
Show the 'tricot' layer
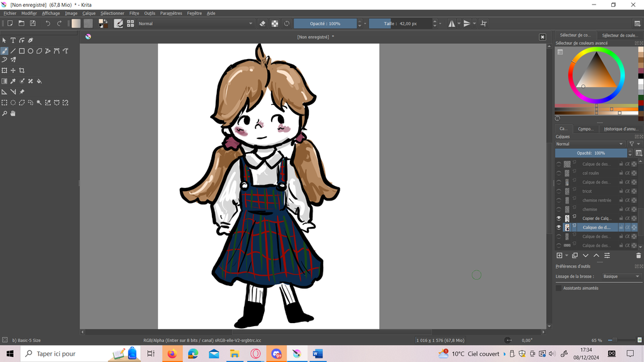[x=558, y=191]
